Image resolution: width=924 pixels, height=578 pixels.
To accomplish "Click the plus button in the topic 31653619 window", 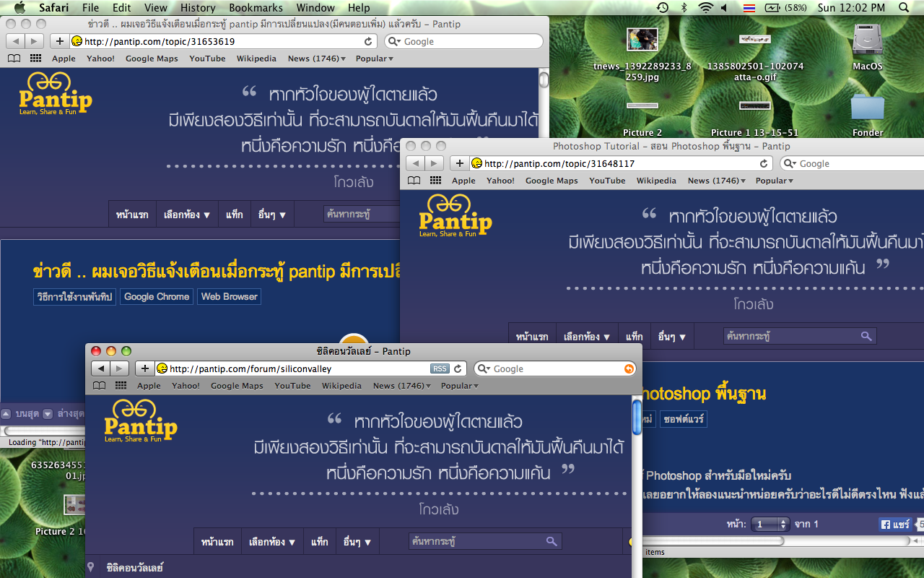I will tap(60, 41).
